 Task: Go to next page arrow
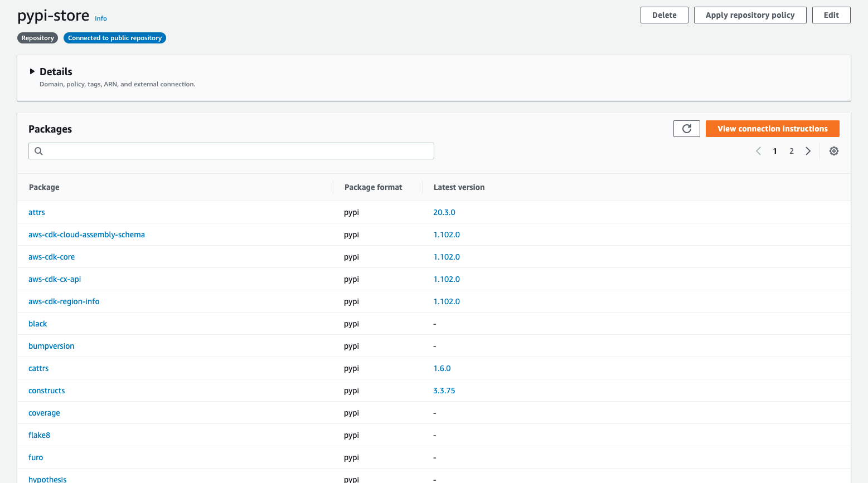click(x=808, y=151)
